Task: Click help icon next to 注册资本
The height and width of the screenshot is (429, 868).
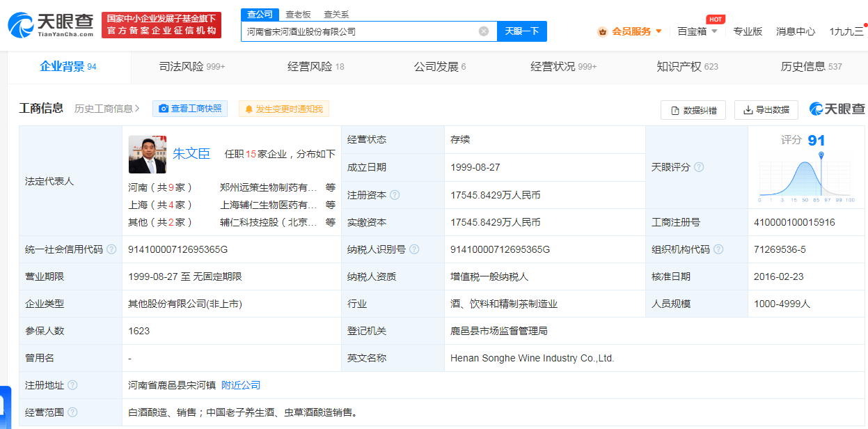Action: pos(395,195)
